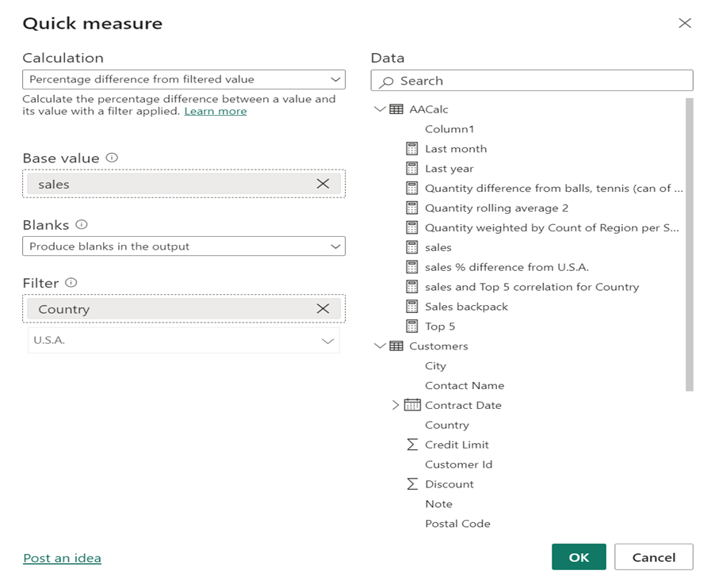Select the Discount field
715x588 pixels.
(x=449, y=484)
